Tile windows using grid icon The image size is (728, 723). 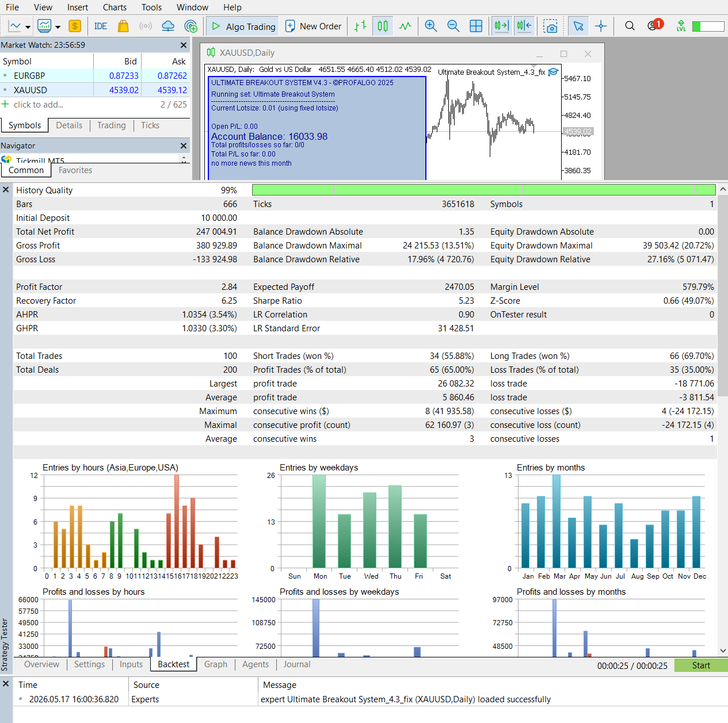click(x=476, y=26)
